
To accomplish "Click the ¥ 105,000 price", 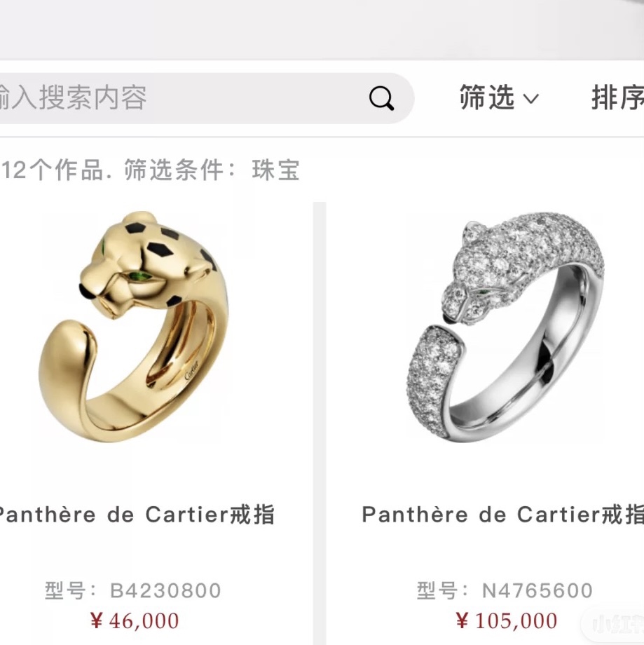I will [507, 620].
